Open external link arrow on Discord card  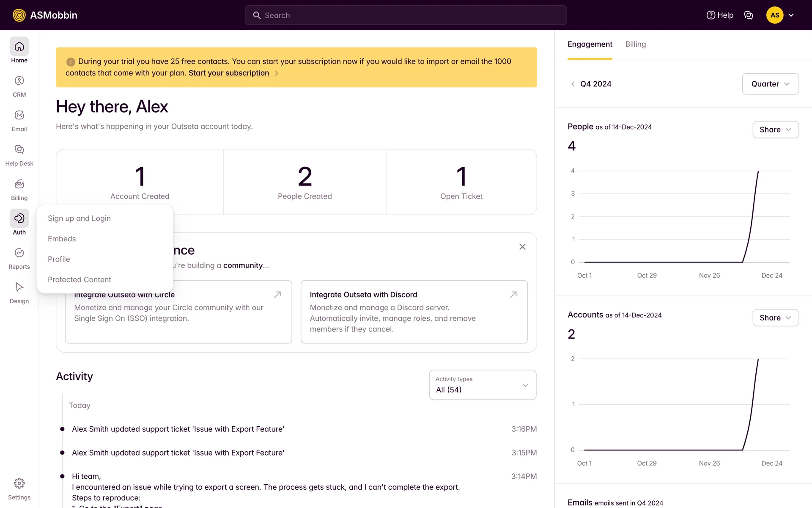tap(513, 295)
